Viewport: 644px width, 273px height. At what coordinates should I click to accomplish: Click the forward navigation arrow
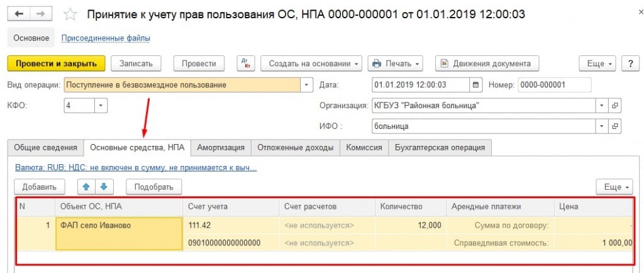tap(41, 14)
